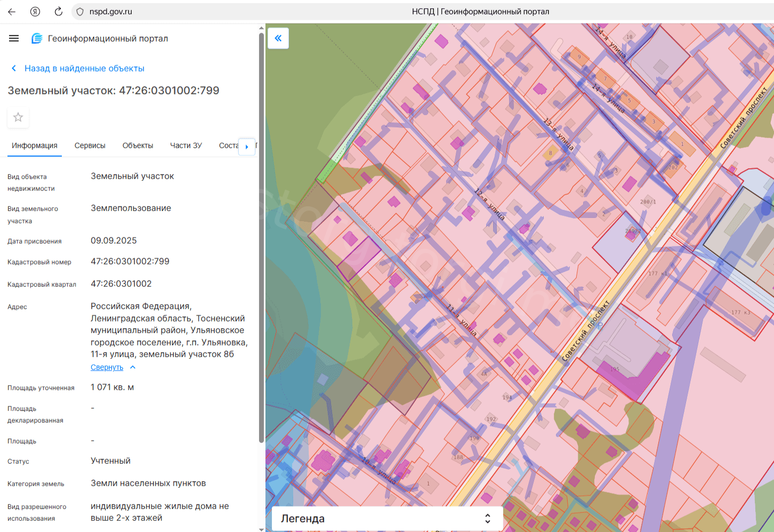Click the Назад в найденные объекты link
This screenshot has height=532, width=774.
coord(84,68)
